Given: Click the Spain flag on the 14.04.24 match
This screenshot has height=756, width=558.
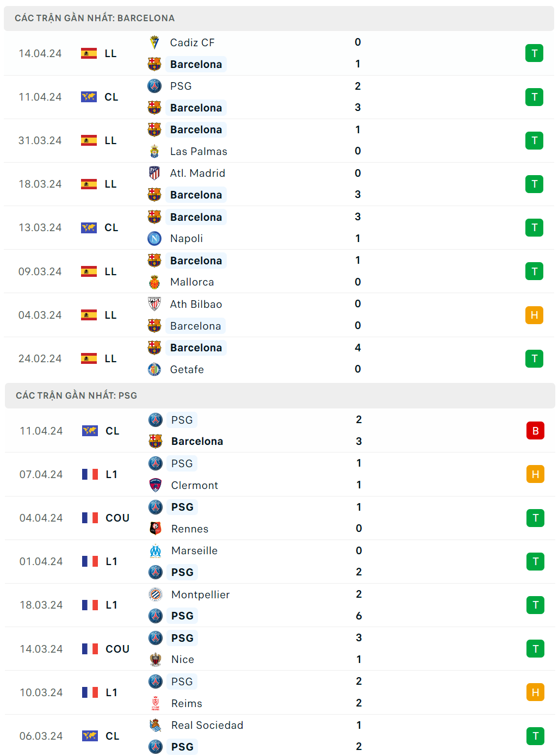Looking at the screenshot, I should pos(89,53).
